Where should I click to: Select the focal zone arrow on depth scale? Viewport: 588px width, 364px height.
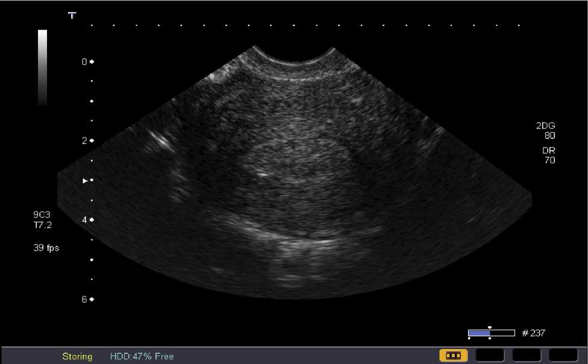[x=85, y=181]
